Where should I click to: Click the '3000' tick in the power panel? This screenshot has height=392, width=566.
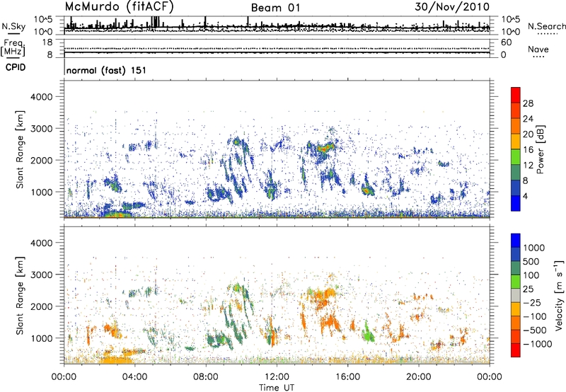pos(41,129)
